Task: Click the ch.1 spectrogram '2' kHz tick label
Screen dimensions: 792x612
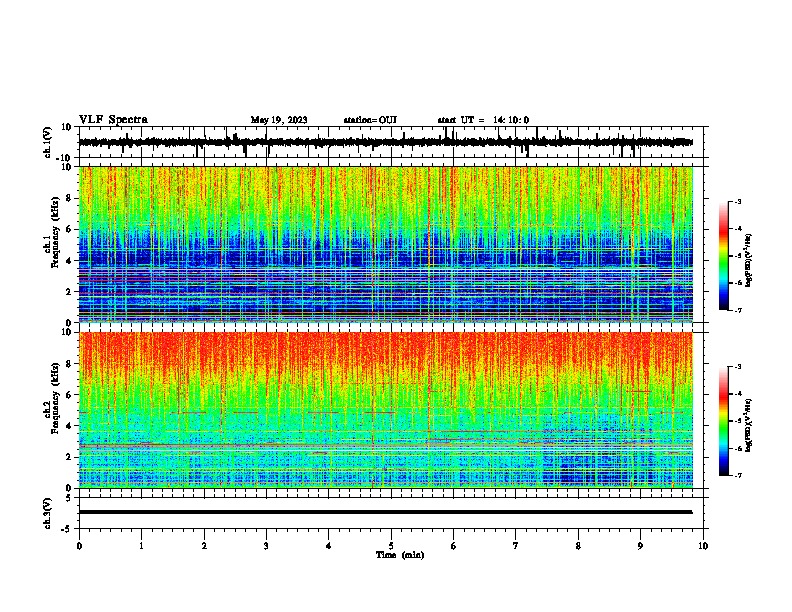Action: click(69, 291)
